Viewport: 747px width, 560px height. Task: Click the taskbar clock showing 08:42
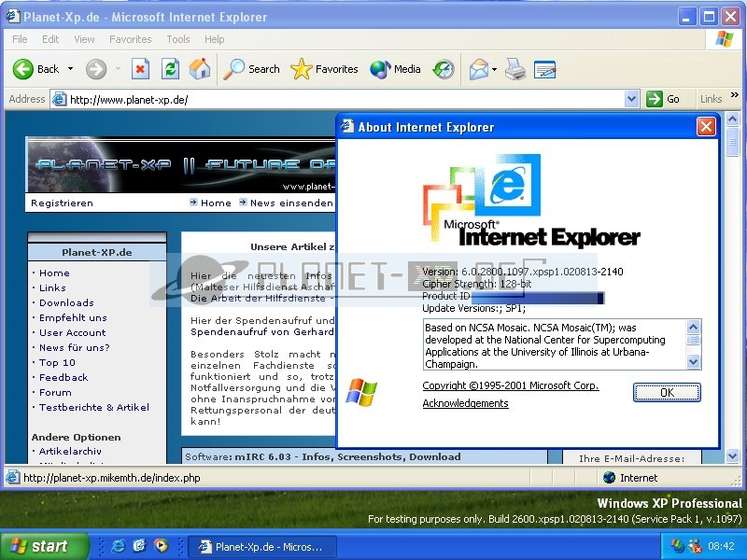tap(721, 546)
